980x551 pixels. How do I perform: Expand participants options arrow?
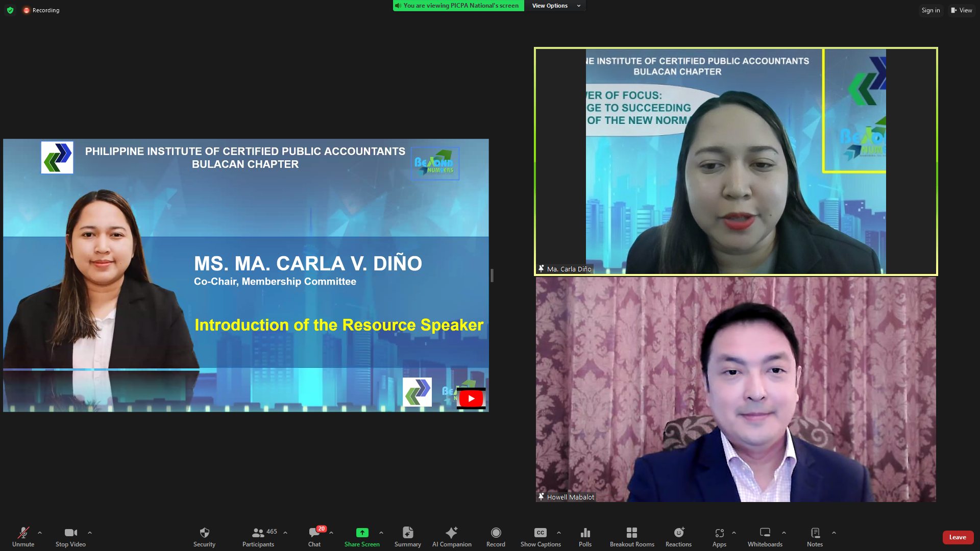[x=285, y=533]
